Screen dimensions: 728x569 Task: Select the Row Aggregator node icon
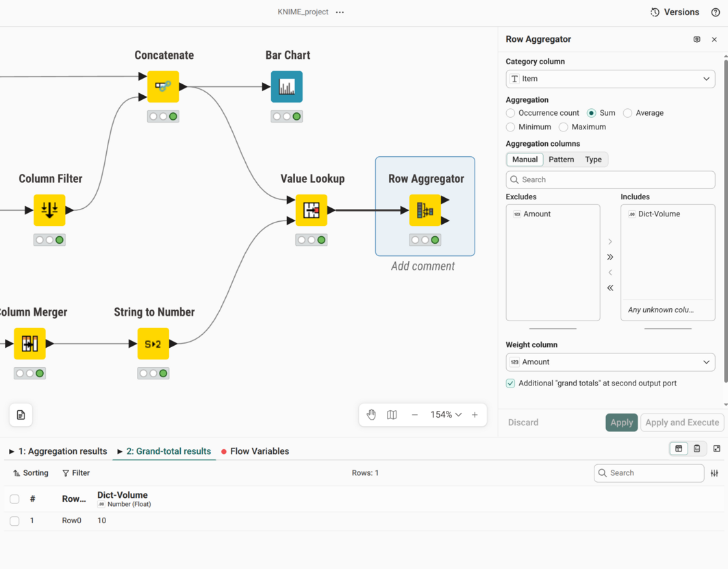pyautogui.click(x=425, y=210)
